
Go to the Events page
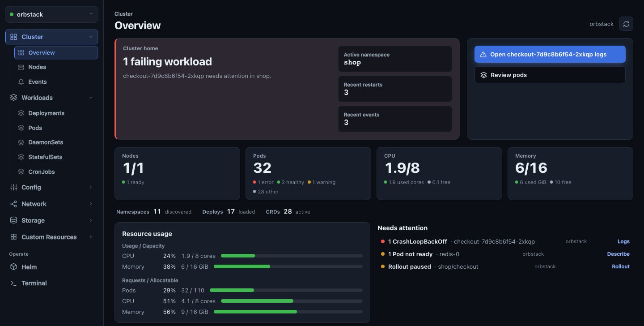tap(56, 82)
